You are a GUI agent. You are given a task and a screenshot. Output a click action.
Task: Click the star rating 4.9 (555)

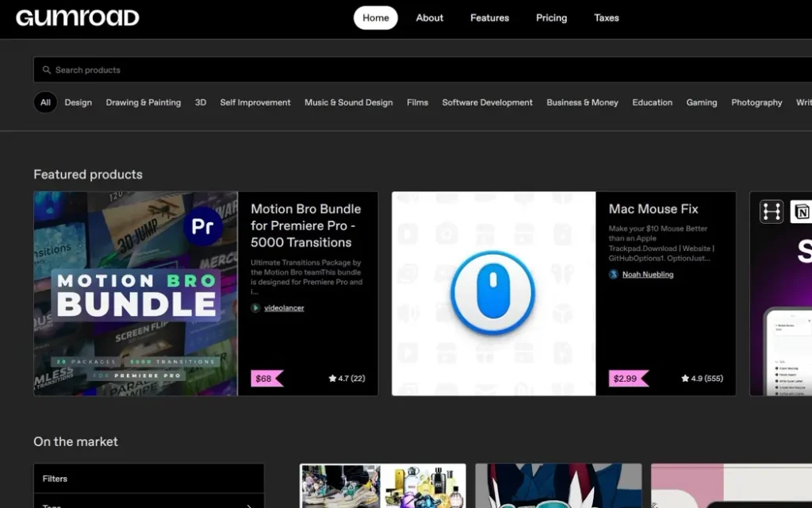coord(703,379)
